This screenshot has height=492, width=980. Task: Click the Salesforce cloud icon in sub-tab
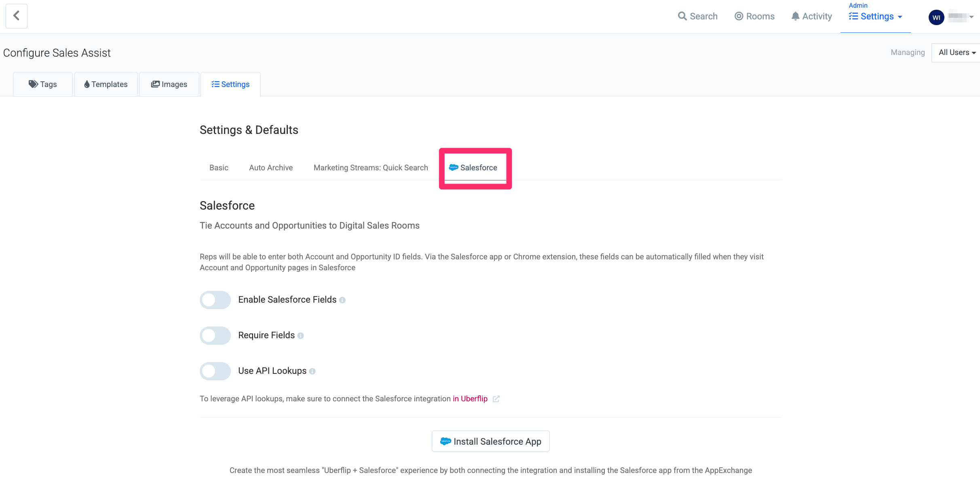tap(454, 167)
